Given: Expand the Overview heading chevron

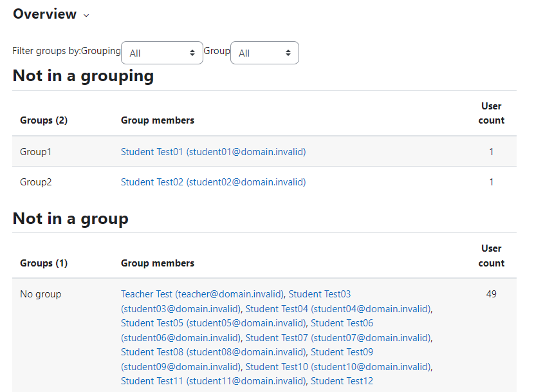Looking at the screenshot, I should 86,15.
